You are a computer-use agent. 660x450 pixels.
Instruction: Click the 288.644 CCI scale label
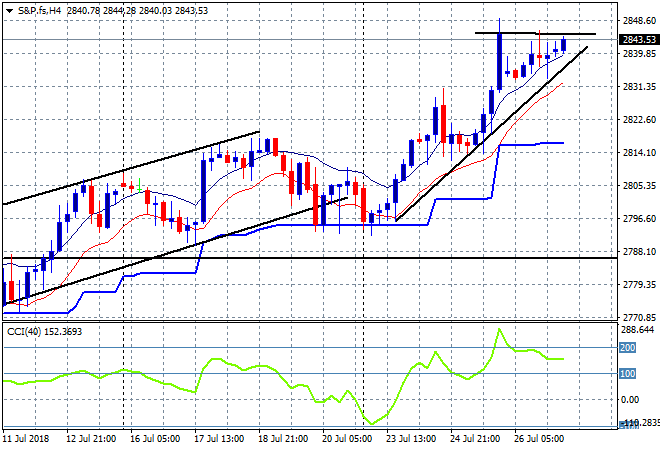tap(637, 330)
